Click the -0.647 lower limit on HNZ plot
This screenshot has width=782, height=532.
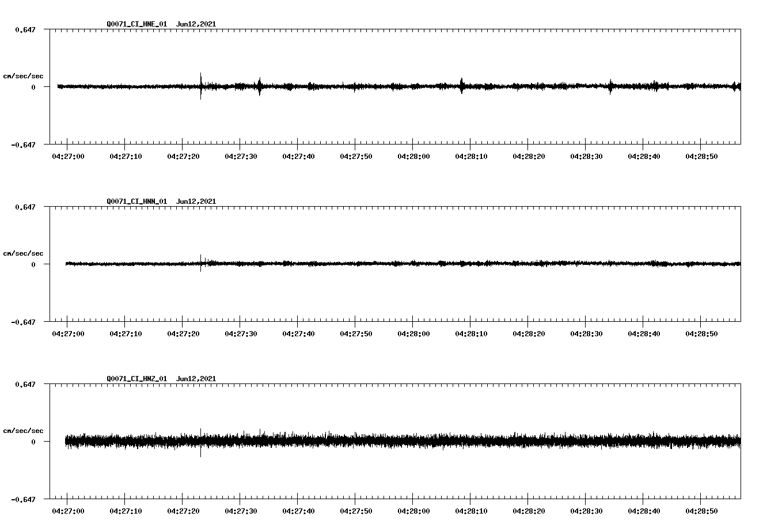point(23,499)
